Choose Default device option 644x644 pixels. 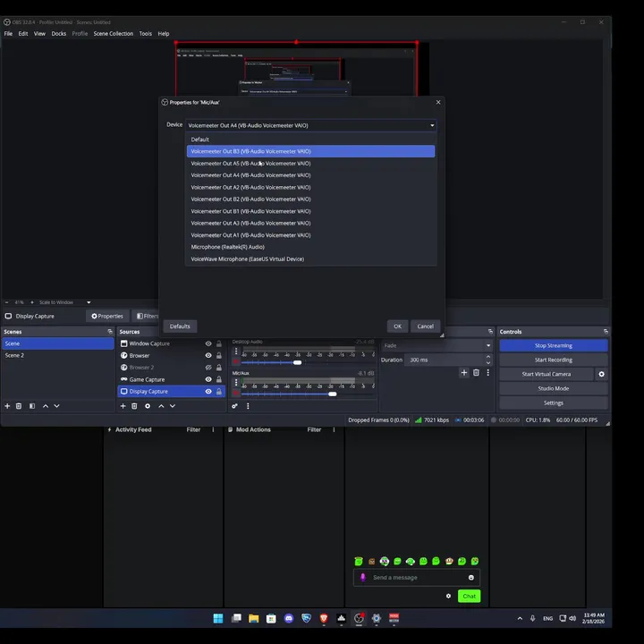click(310, 140)
